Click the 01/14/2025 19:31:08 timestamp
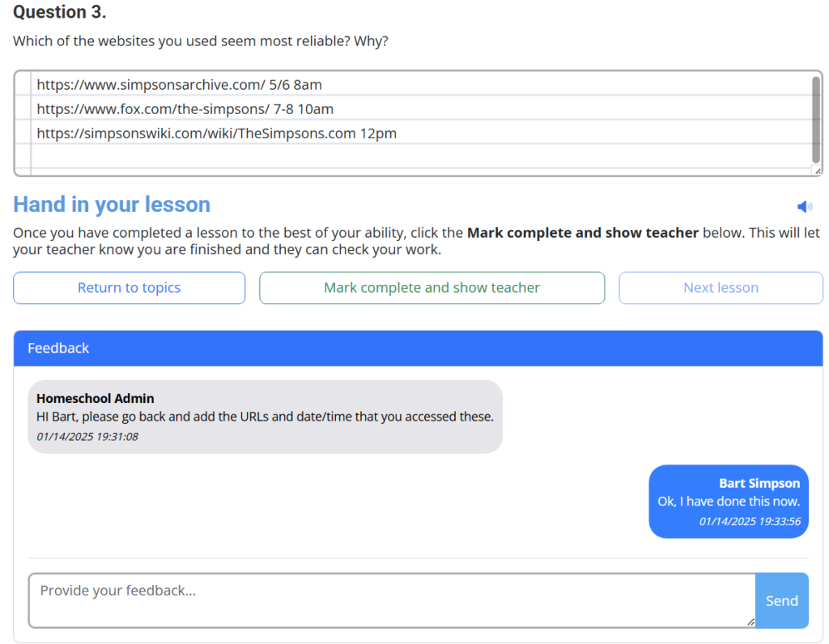This screenshot has width=829, height=644. tap(87, 437)
